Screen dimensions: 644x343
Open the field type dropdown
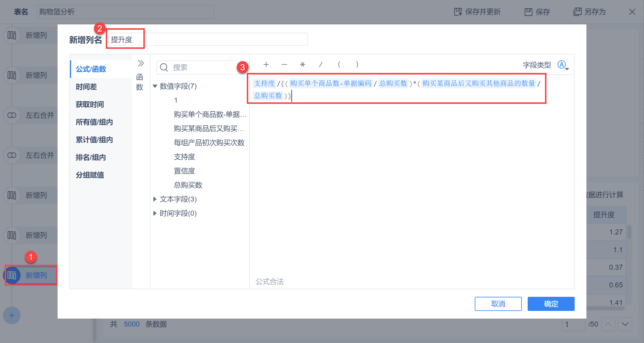pos(563,65)
